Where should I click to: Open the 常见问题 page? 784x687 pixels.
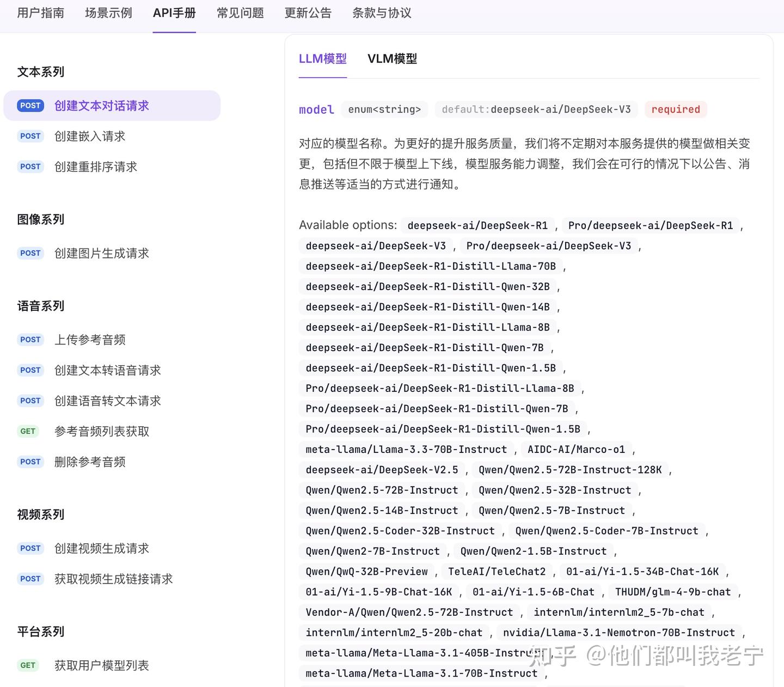[240, 13]
